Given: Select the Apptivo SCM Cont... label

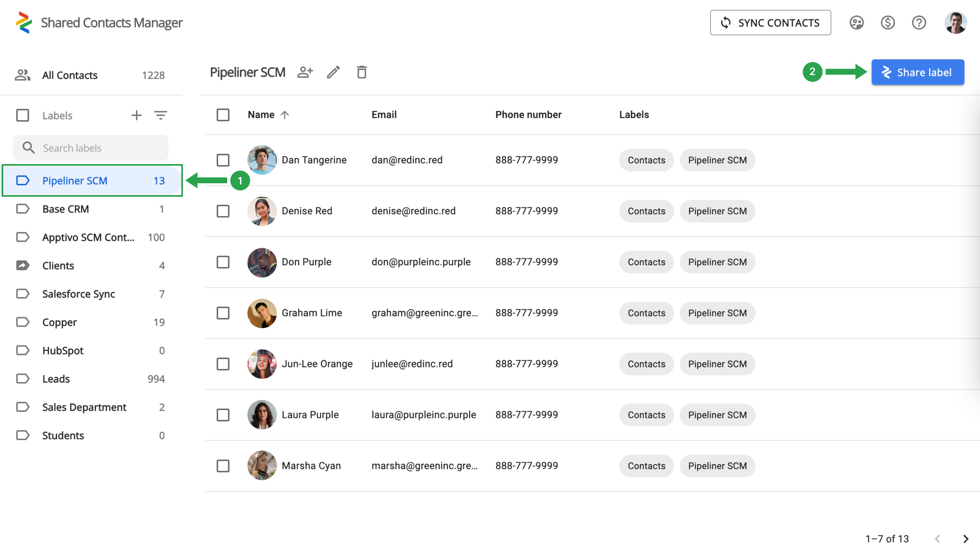Looking at the screenshot, I should click(91, 237).
